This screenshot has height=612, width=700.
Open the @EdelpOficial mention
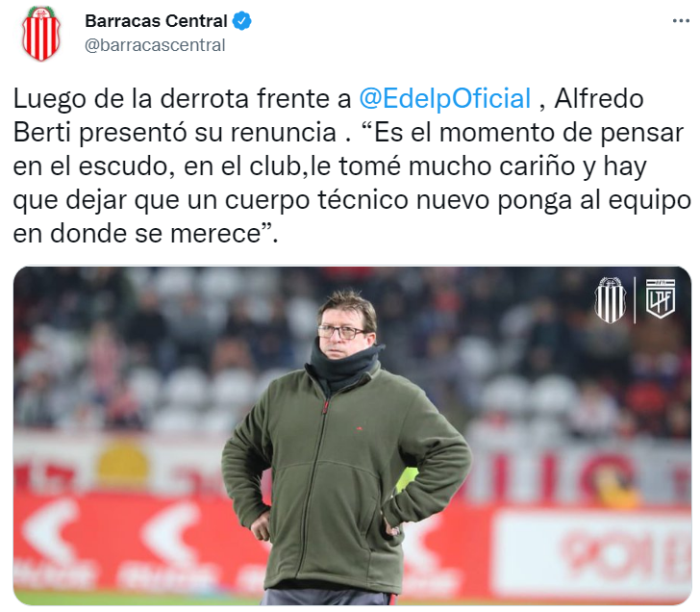tap(445, 99)
